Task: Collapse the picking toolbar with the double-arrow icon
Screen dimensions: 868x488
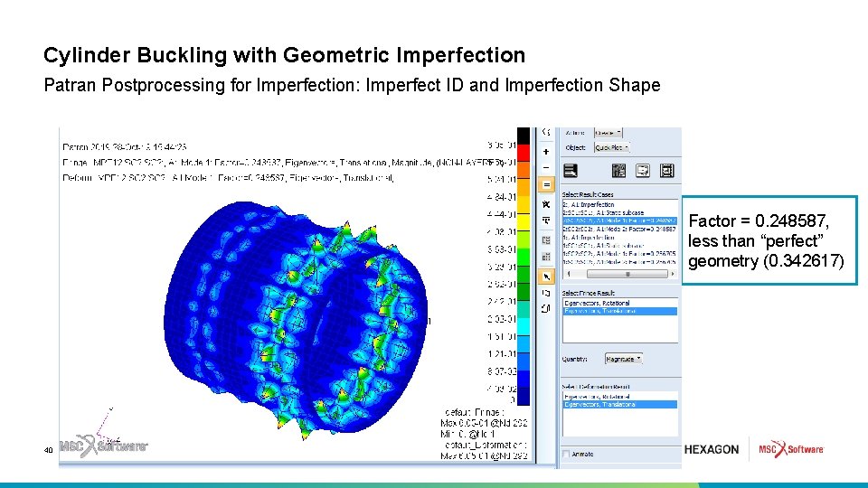Action: tap(546, 132)
